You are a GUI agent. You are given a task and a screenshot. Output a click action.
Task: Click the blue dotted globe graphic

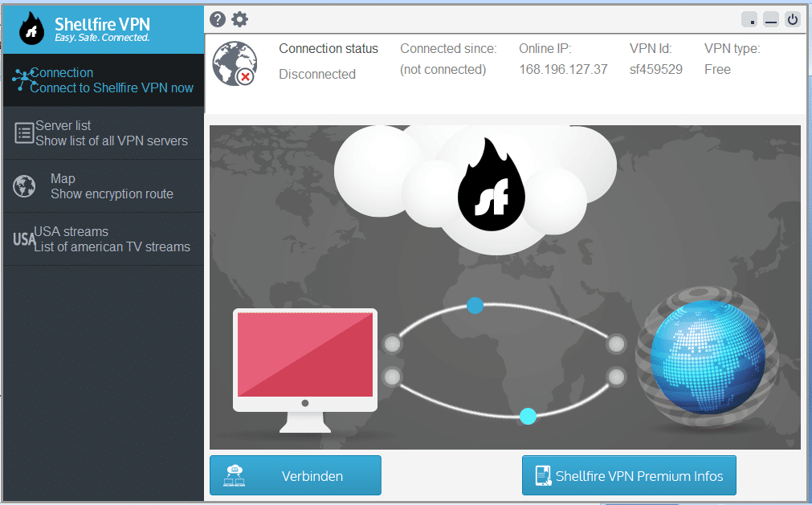click(x=708, y=356)
